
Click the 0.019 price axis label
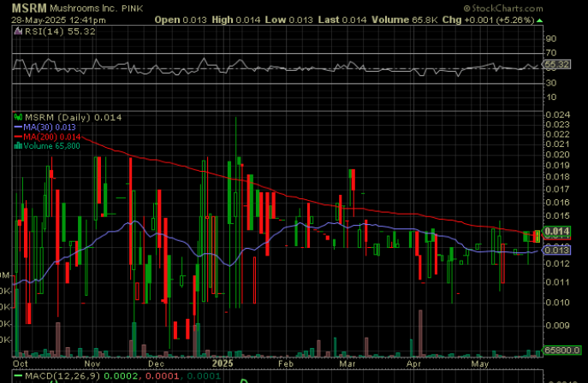(x=558, y=165)
